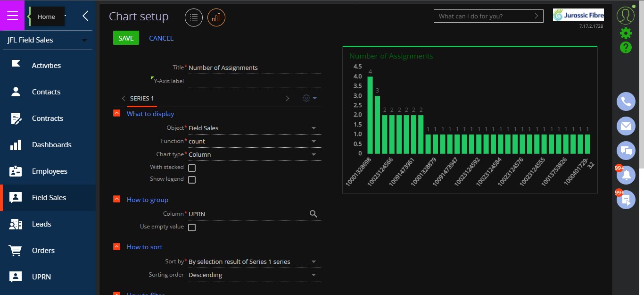Click the What to display heading

[150, 114]
